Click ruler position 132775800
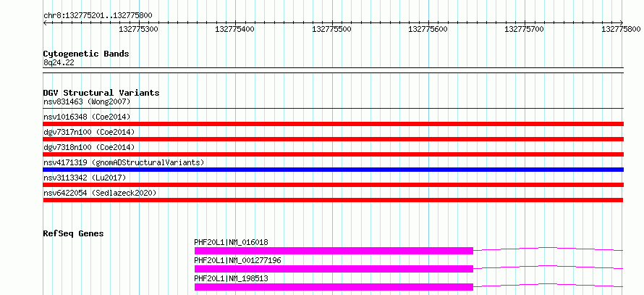This screenshot has height=295, width=644. (621, 29)
